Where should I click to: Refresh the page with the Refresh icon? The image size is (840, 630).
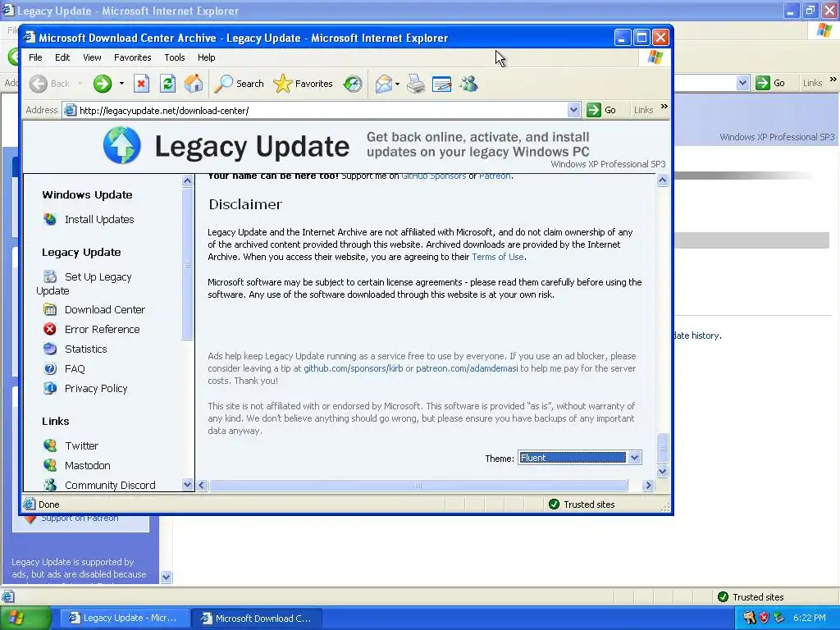pos(167,84)
